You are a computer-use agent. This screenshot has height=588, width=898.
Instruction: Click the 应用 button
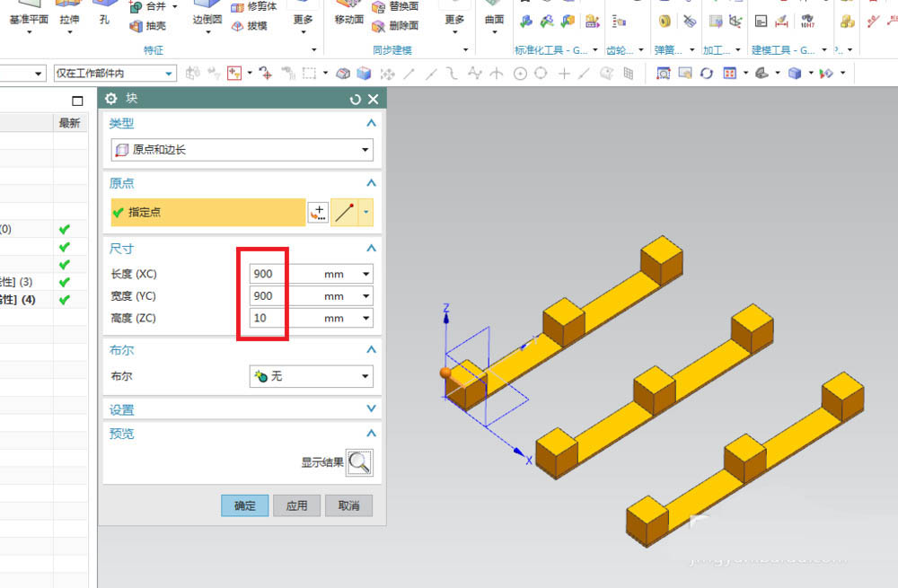pos(296,505)
